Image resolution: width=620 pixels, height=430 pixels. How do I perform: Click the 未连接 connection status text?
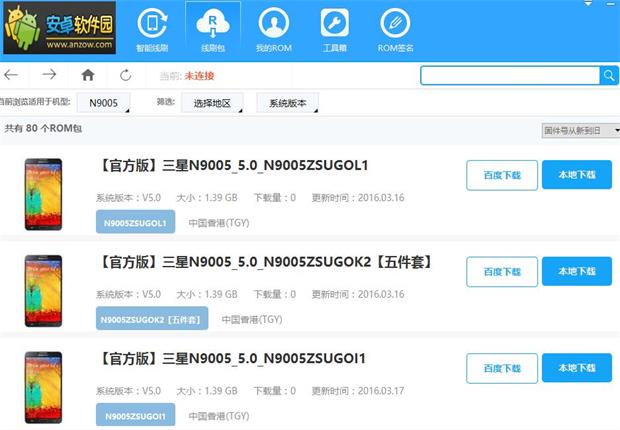(x=199, y=76)
